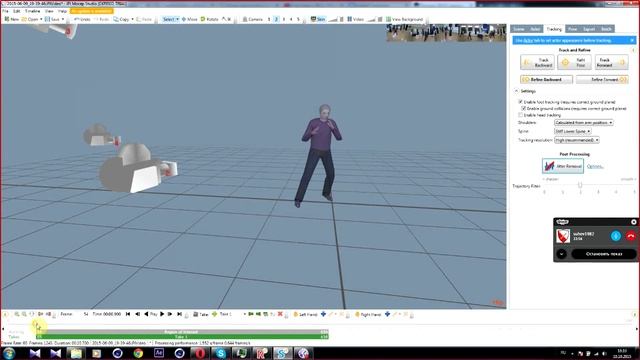Toggle the Skin display button
The width and height of the screenshot is (640, 360).
coord(318,19)
